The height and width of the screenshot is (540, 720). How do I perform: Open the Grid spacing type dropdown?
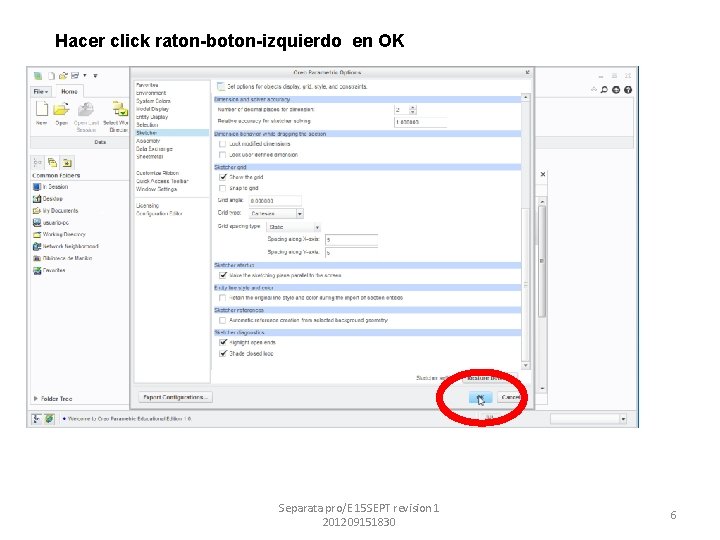point(293,227)
